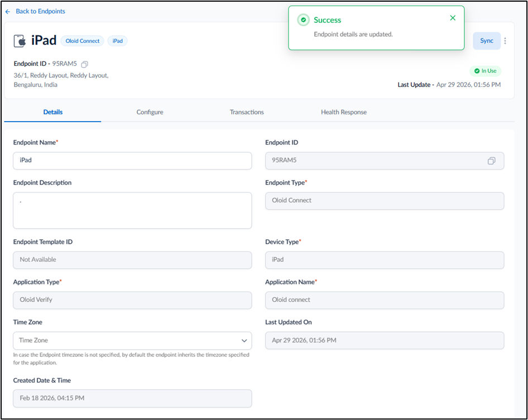Click Application Type field Oloid Verify
Screen dimensions: 528x420
click(132, 300)
